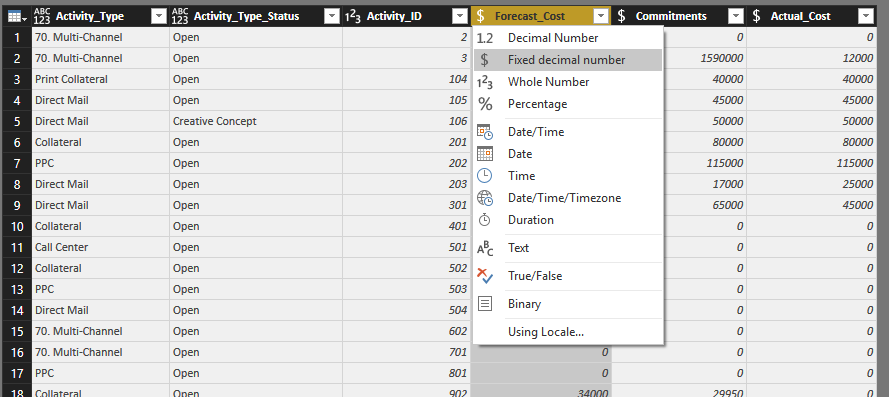Choose Date data type
Image resolution: width=889 pixels, height=397 pixels.
[x=568, y=154]
